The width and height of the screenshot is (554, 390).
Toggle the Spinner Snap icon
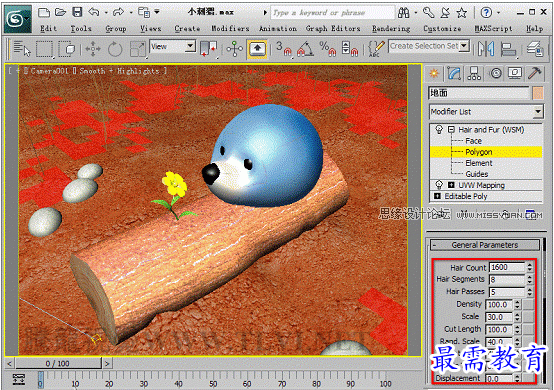(350, 49)
